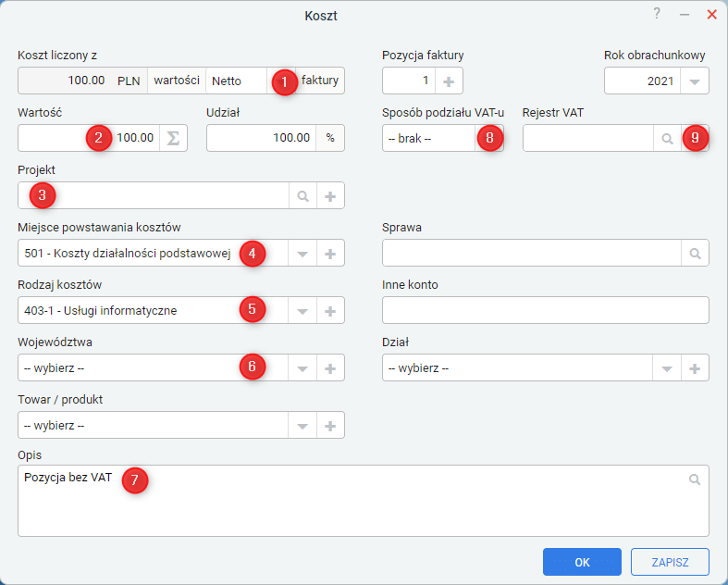Add new Miejsce powstawania kosztów entry
Screen dimensions: 728x585
[330, 254]
